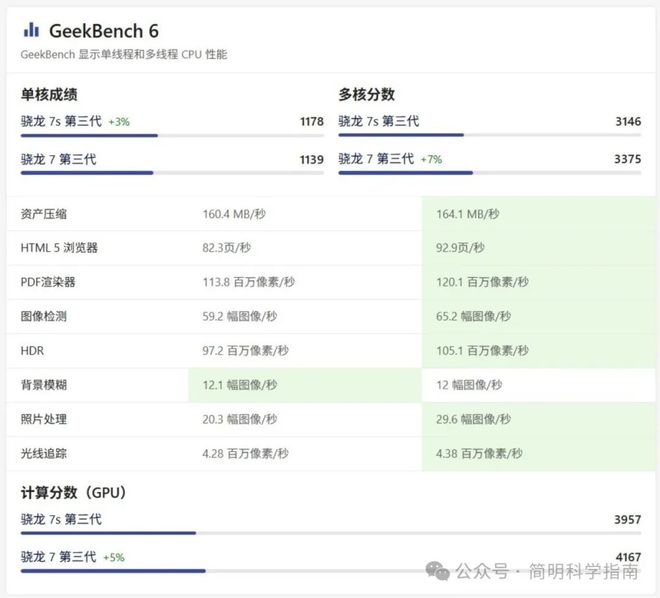The width and height of the screenshot is (660, 598).
Task: Click 骁龙 7 第三代 under 单核成绩
Action: coord(59,159)
